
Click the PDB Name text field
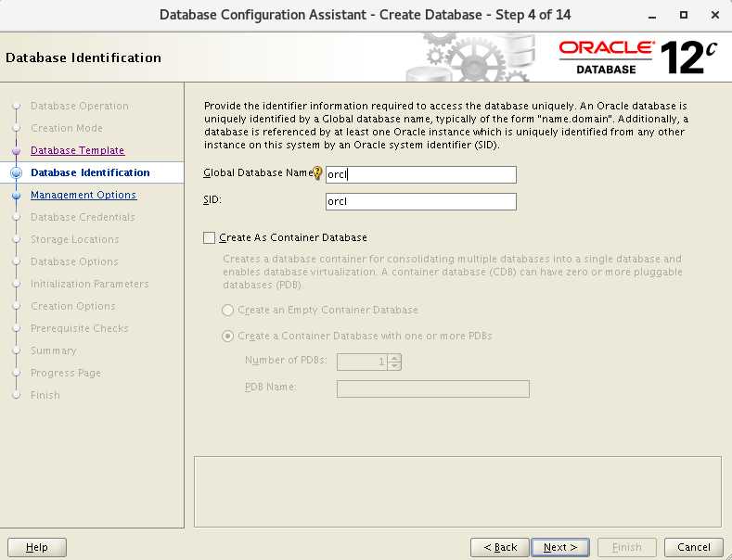[432, 388]
